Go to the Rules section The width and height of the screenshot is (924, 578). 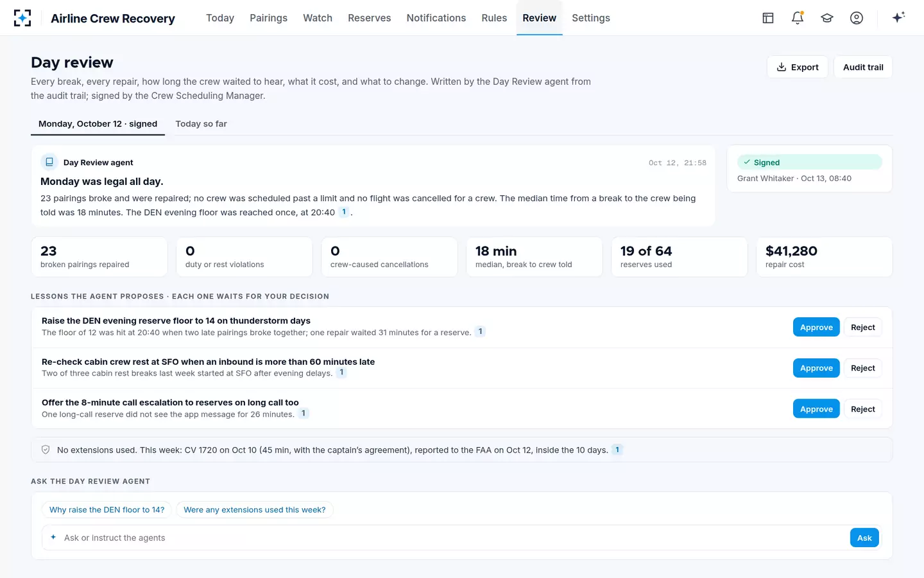(x=494, y=18)
